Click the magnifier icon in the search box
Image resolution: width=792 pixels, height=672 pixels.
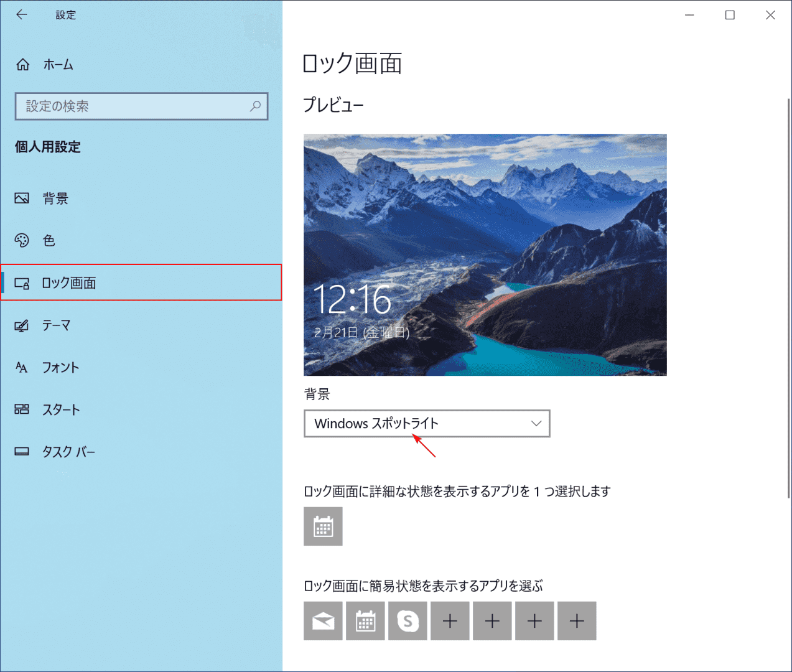pos(255,106)
